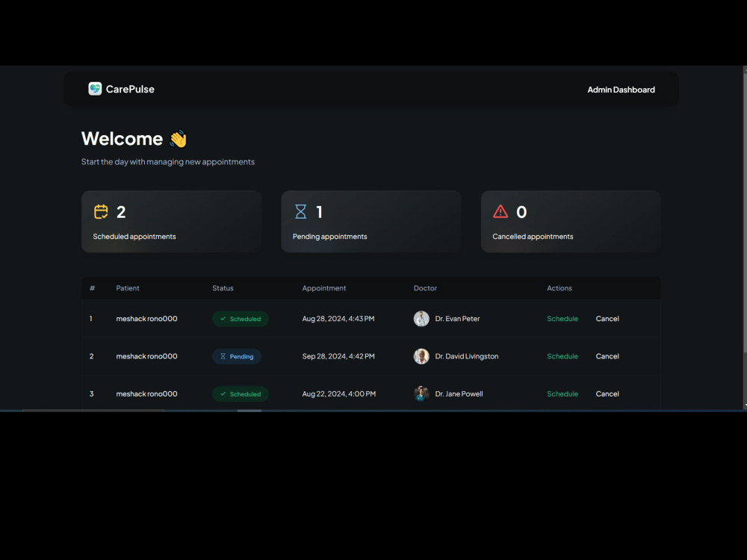Click Schedule for Dr. David Livingston appointment

562,356
